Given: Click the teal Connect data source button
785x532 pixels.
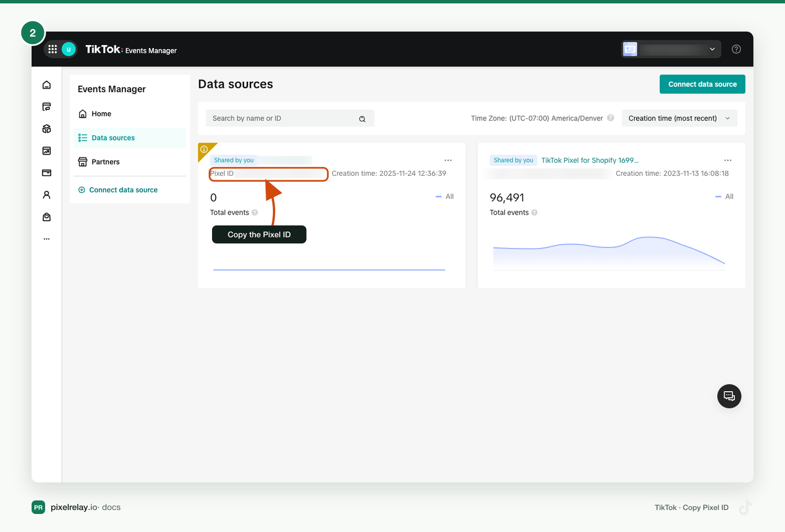Looking at the screenshot, I should point(703,85).
